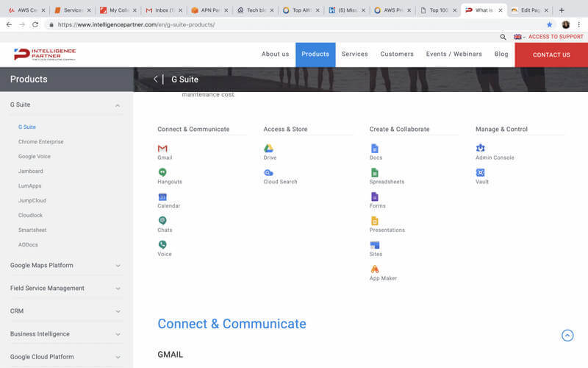
Task: Click the GMAIL subheading text
Action: tap(171, 355)
